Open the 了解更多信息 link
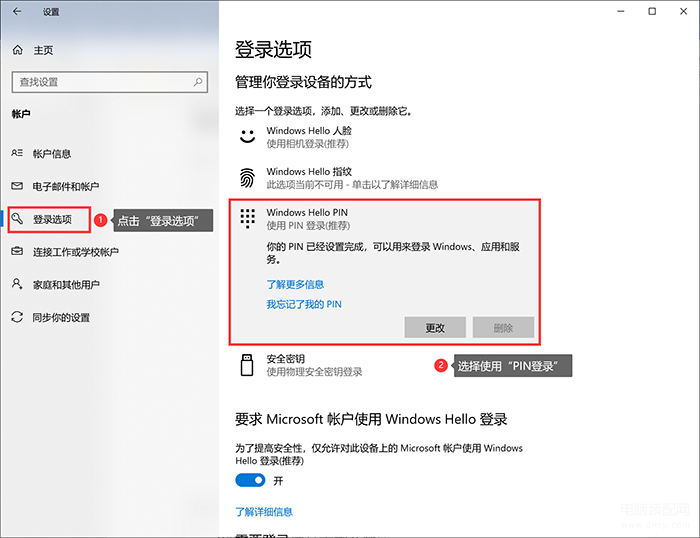Image resolution: width=700 pixels, height=538 pixels. click(295, 284)
